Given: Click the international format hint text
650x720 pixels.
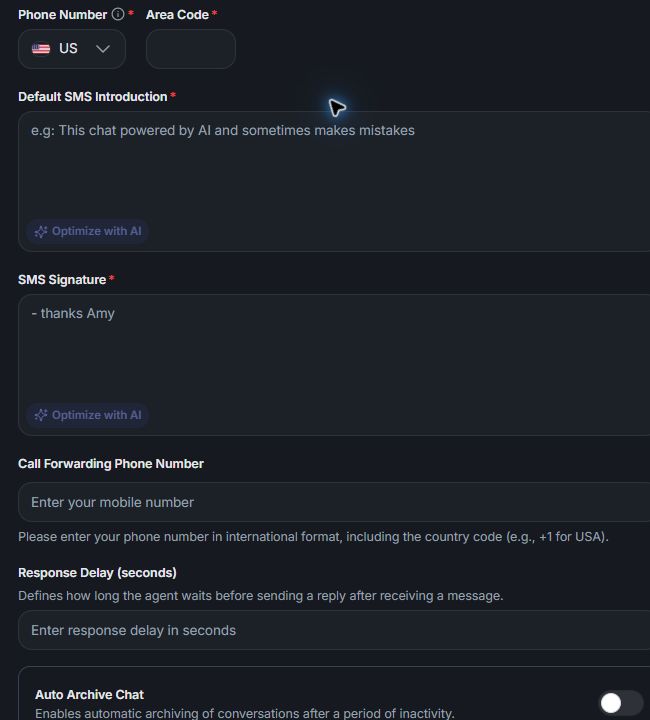Looking at the screenshot, I should point(314,536).
